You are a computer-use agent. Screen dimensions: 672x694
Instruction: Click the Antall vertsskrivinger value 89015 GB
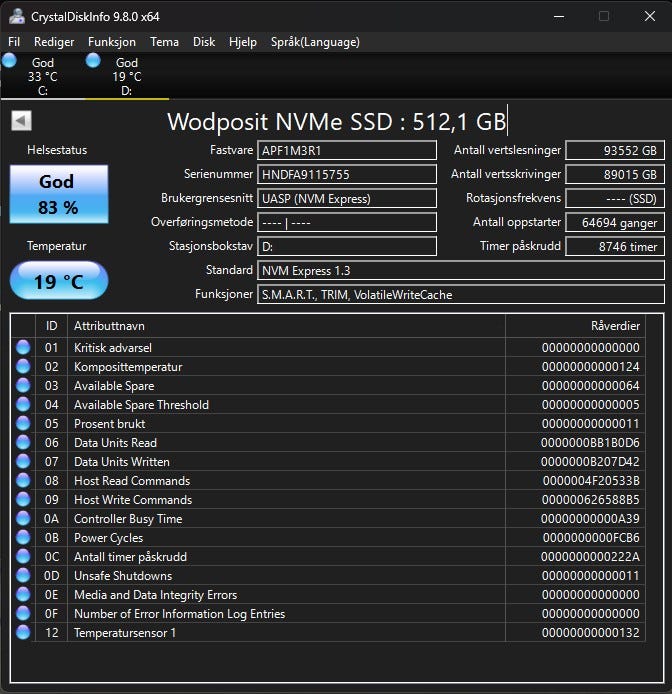(x=615, y=174)
